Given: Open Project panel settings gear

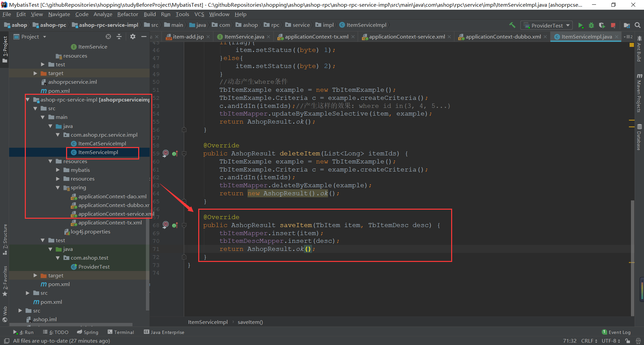Looking at the screenshot, I should (x=133, y=37).
